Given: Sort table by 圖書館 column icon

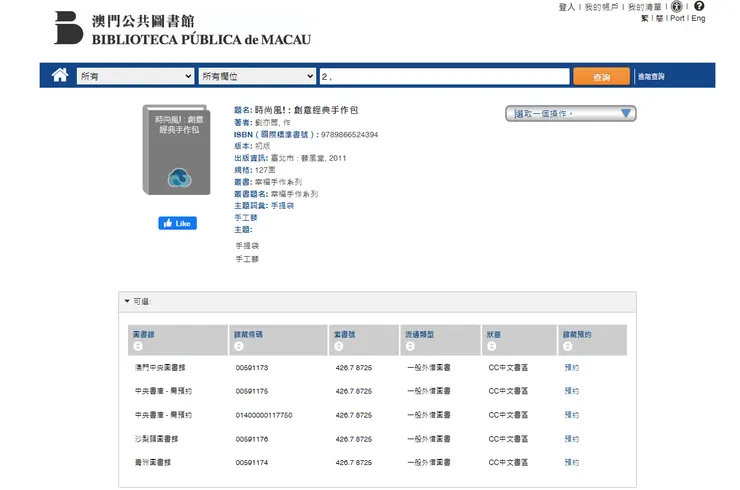Looking at the screenshot, I should tap(138, 346).
